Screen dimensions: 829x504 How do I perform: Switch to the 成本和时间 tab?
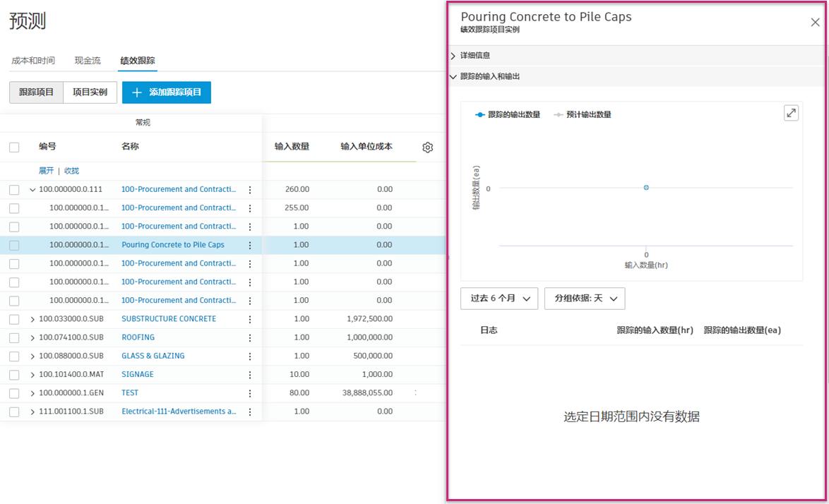(33, 60)
